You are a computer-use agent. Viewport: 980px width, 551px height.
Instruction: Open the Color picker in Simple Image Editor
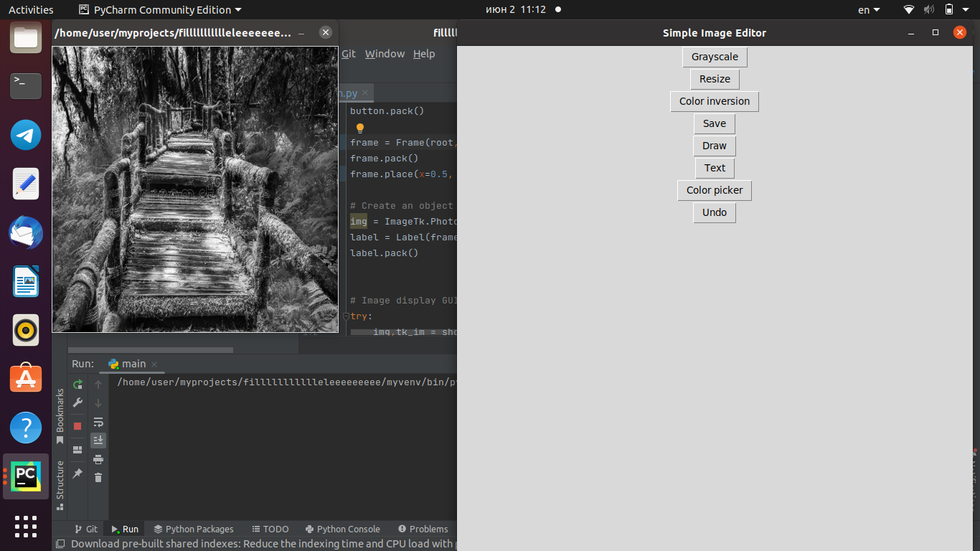pyautogui.click(x=715, y=190)
